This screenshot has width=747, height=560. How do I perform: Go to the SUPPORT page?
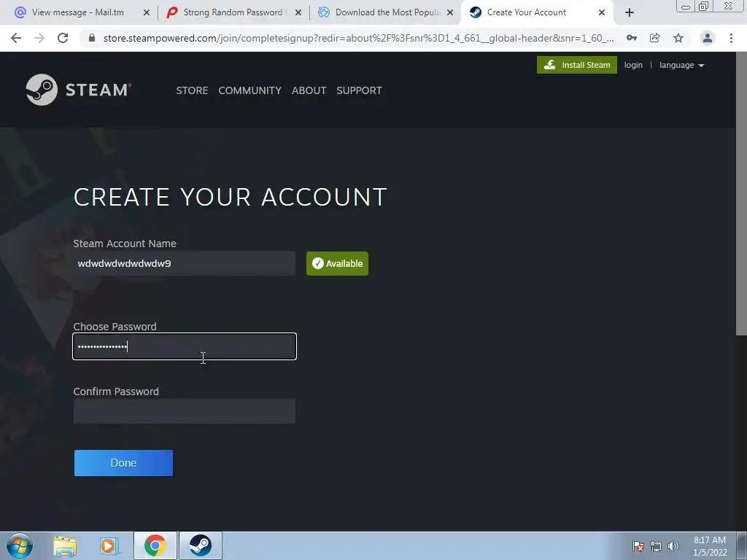coord(359,90)
